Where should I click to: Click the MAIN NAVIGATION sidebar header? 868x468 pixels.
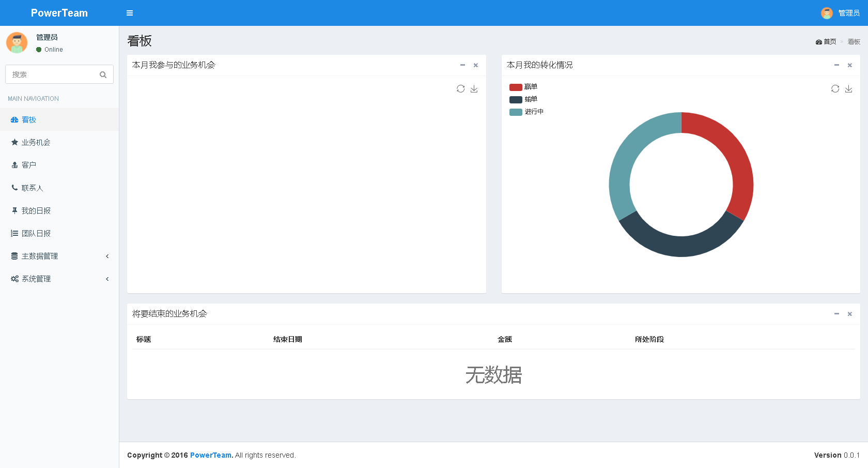(x=33, y=99)
